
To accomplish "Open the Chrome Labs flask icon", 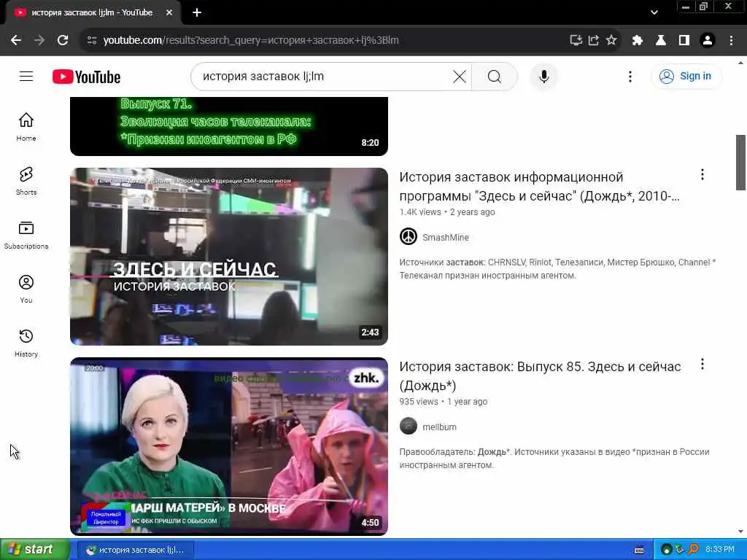I will pos(661,41).
